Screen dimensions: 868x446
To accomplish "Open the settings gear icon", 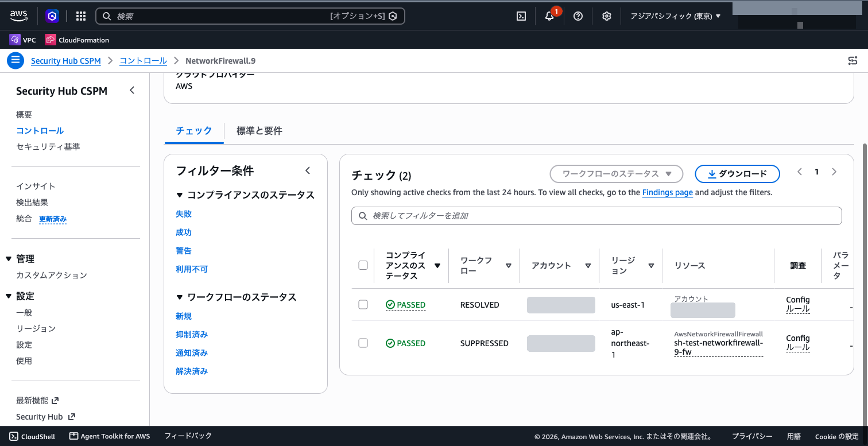I will 607,16.
